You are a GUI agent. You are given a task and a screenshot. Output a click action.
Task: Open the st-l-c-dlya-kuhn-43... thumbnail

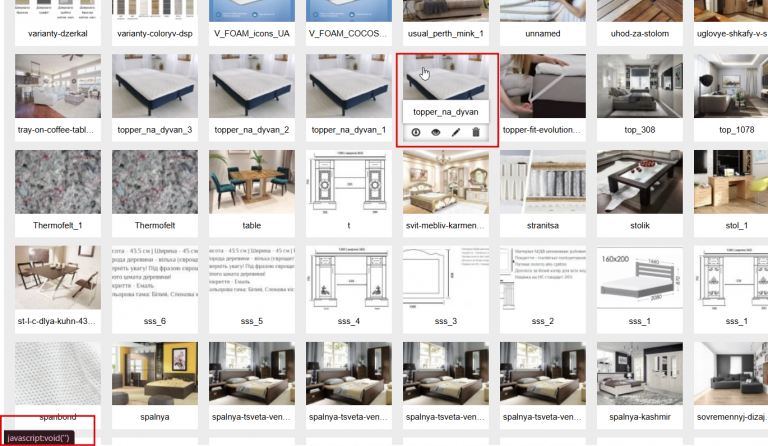(x=58, y=278)
